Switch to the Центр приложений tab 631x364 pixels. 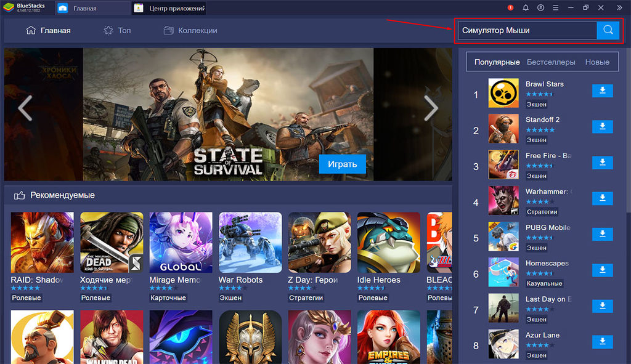coord(169,8)
